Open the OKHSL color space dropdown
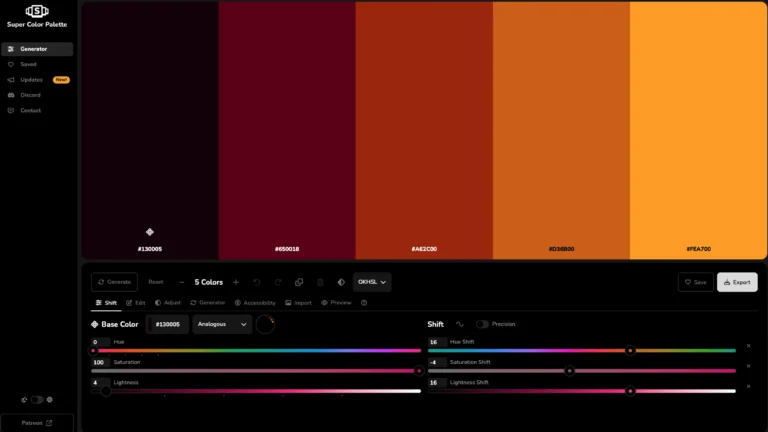The image size is (768, 432). pyautogui.click(x=372, y=282)
